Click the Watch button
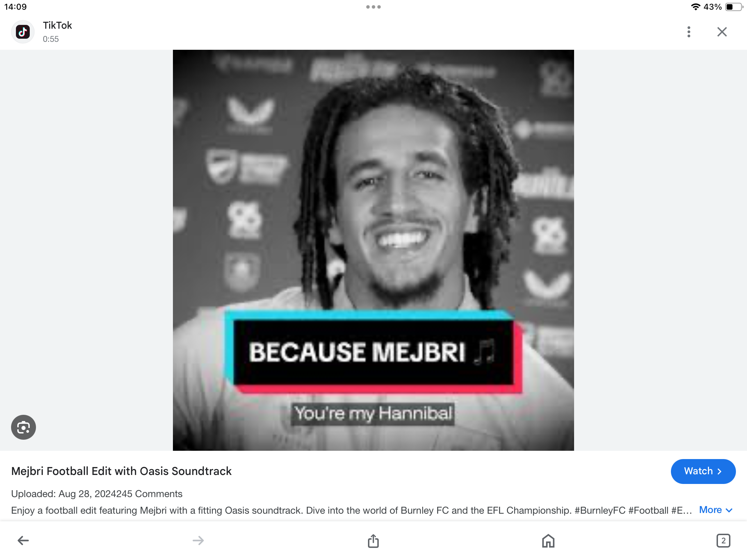Viewport: 747px width, 560px height. 703,471
